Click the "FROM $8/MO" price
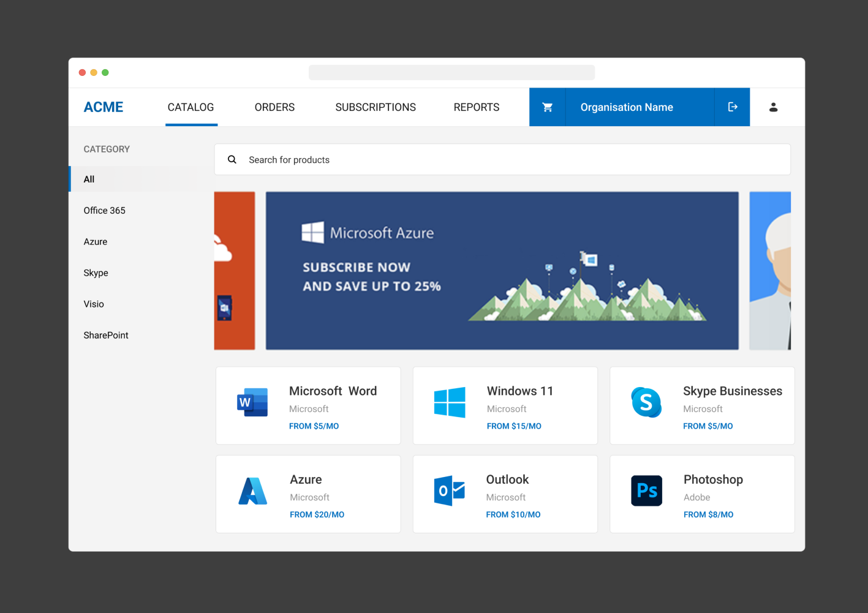This screenshot has width=868, height=613. [x=709, y=515]
